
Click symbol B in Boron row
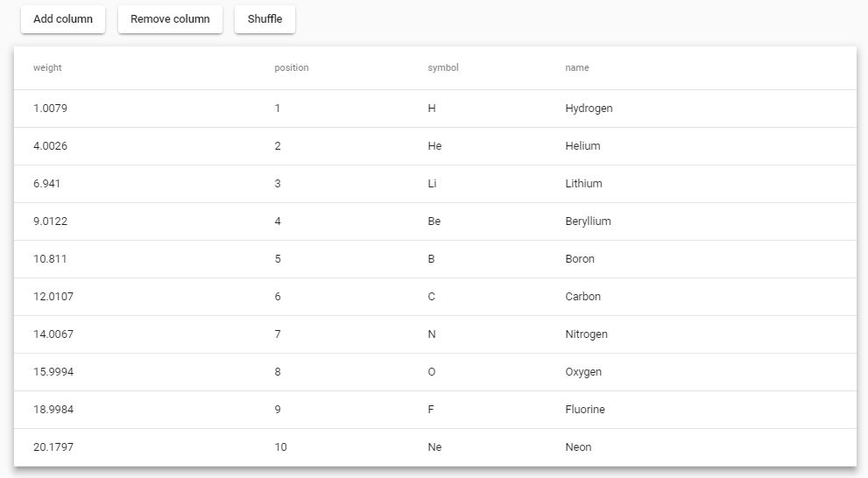point(431,259)
